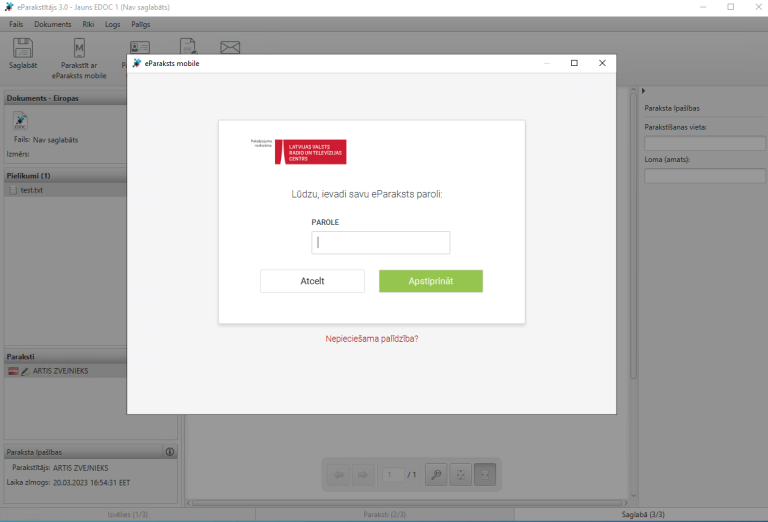Screen dimensions: 768x522
Task: Focus the PAROLE password field
Action: [380, 243]
